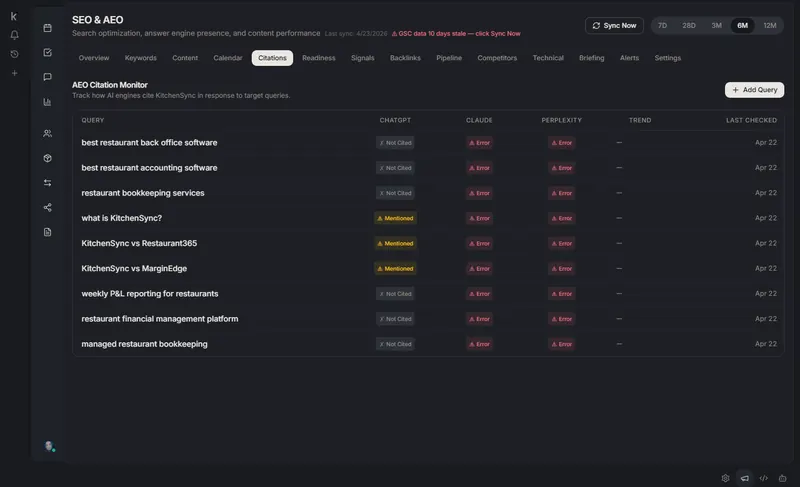Click Sync Now button
Screen dimensions: 800x487
click(x=614, y=25)
